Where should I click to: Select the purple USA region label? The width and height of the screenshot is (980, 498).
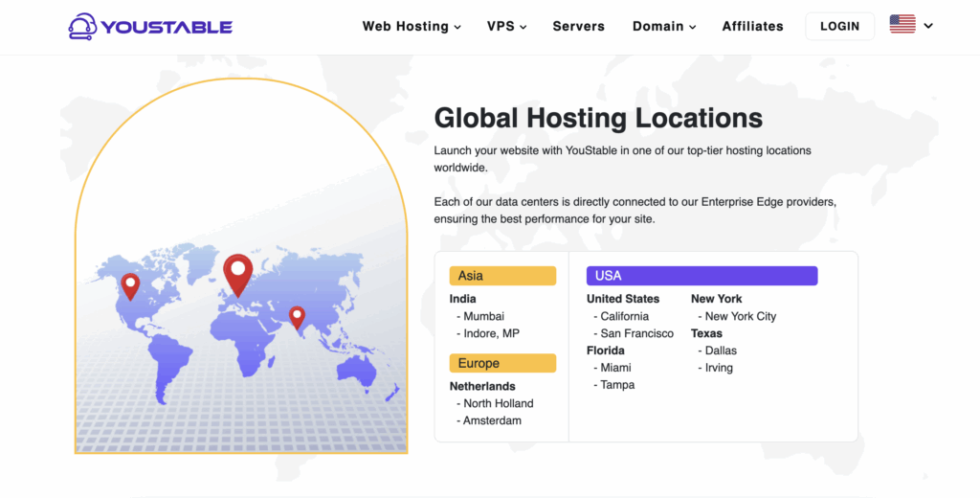pos(702,276)
